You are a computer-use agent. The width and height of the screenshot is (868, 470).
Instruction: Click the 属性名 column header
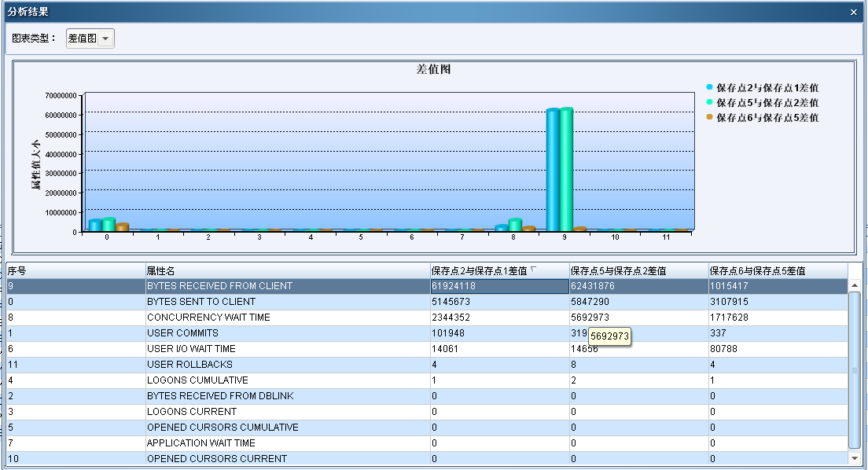(286, 270)
